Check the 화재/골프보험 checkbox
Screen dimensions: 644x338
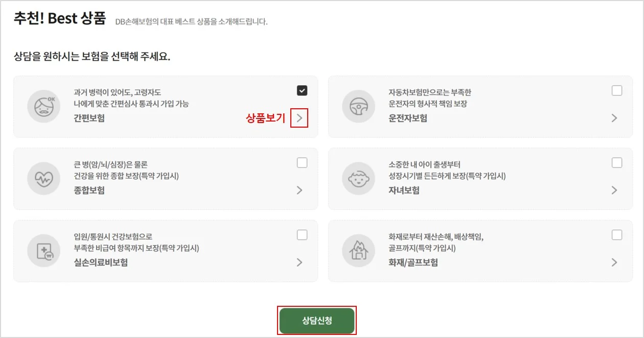coord(616,234)
